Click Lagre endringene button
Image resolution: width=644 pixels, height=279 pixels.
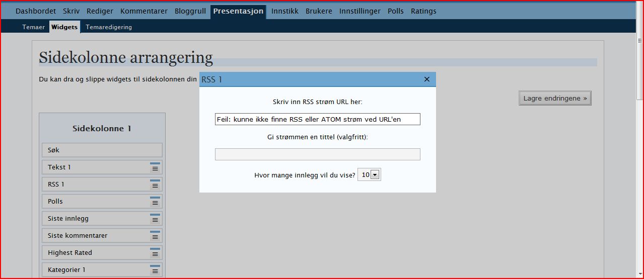555,99
